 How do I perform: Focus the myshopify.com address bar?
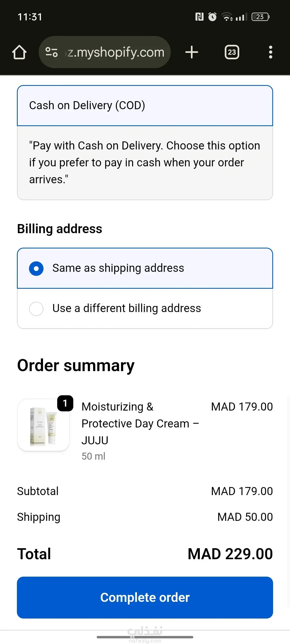pyautogui.click(x=115, y=52)
